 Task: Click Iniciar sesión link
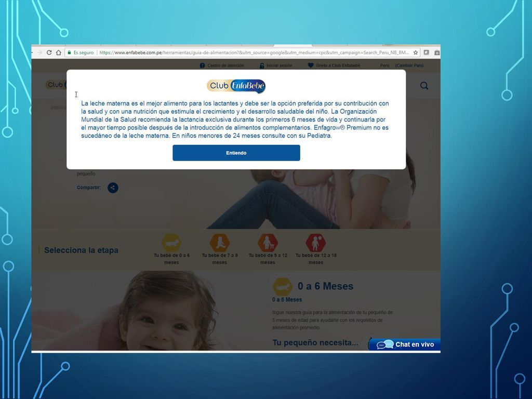(x=279, y=65)
